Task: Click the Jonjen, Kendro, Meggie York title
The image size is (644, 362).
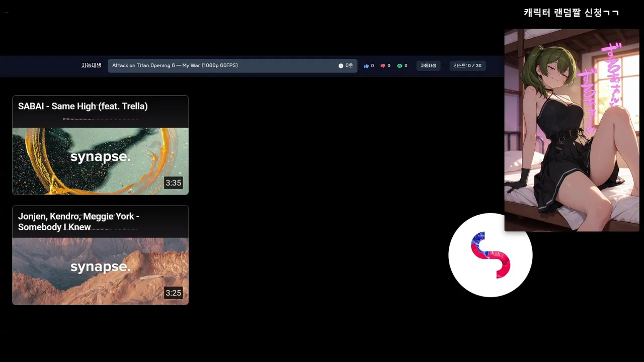Action: [79, 222]
